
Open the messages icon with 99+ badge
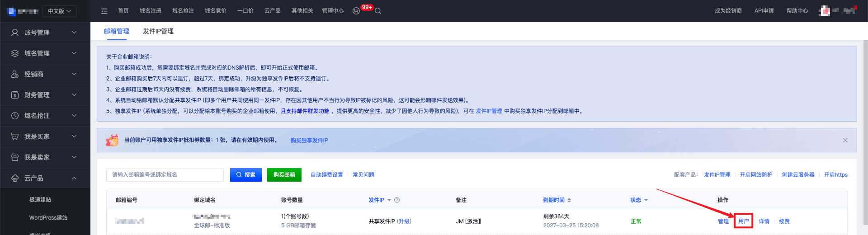coord(357,11)
